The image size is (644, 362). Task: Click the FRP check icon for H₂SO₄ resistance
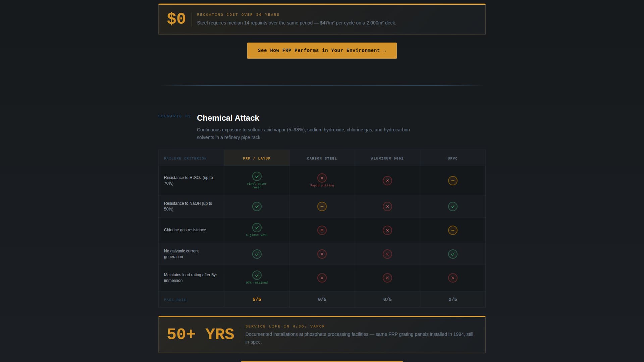point(257,176)
